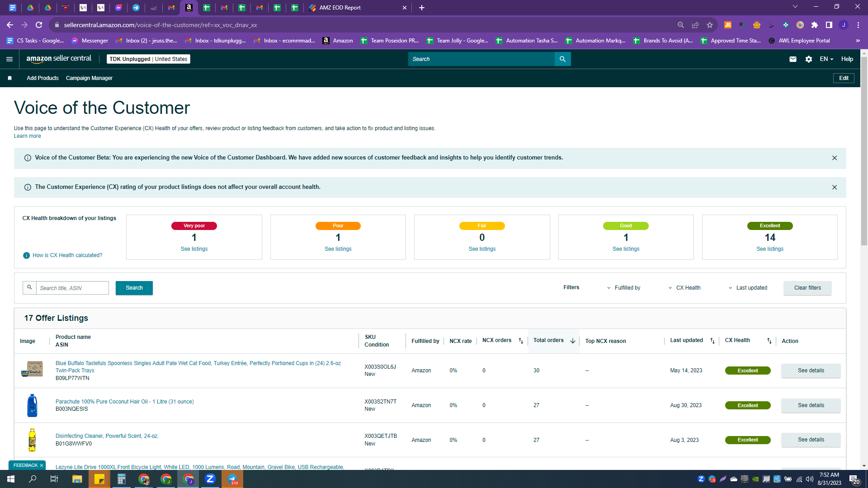This screenshot has height=488, width=868.
Task: Click the Clear filters button
Action: click(807, 288)
